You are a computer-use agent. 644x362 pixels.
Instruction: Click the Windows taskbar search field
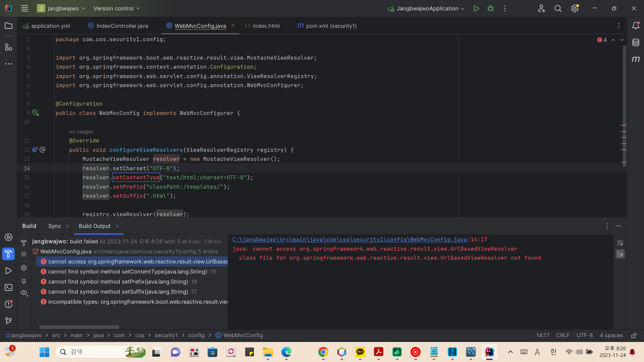[101, 352]
